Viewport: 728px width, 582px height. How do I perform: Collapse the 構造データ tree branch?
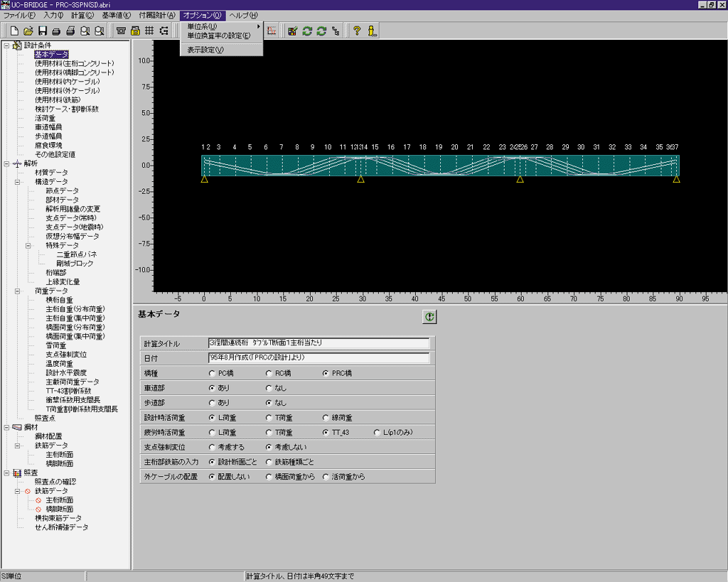[18, 182]
